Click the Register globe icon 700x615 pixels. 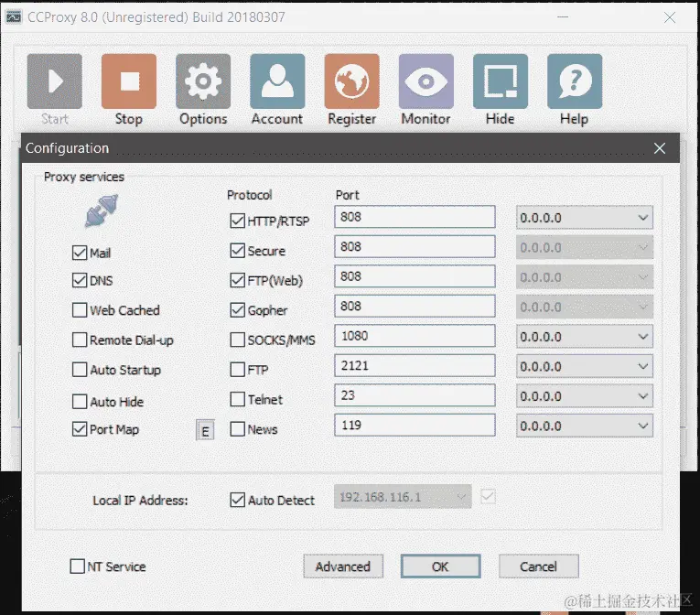point(351,81)
